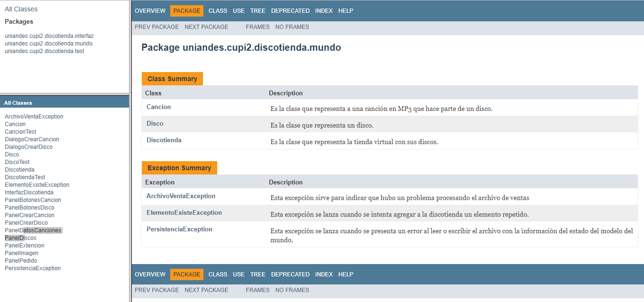Select the USE tab in bottom navigation

click(x=239, y=274)
